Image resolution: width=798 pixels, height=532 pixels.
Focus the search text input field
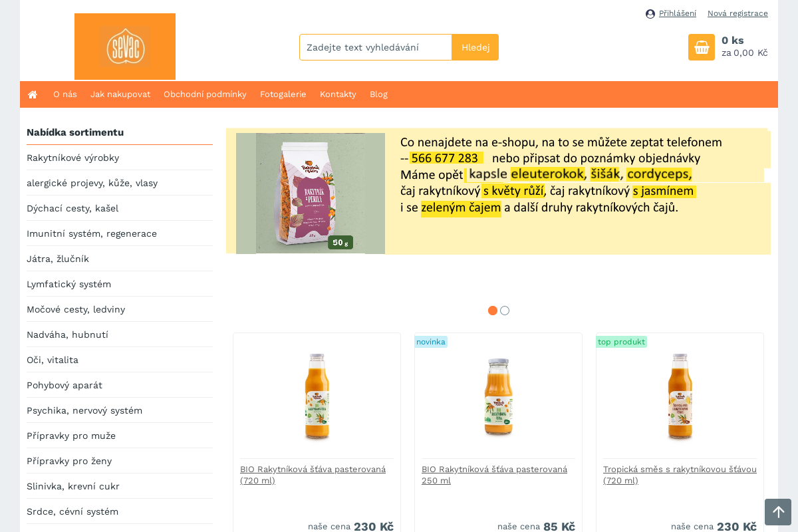point(376,47)
